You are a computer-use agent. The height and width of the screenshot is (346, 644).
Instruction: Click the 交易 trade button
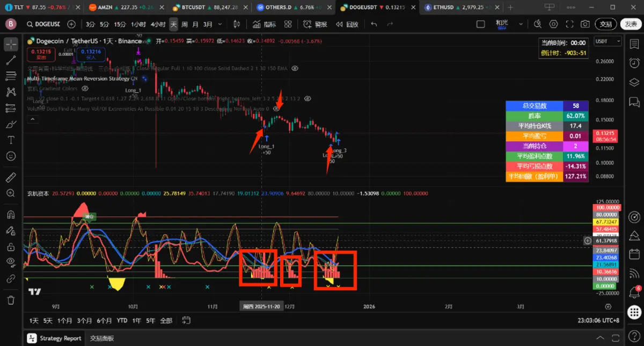[606, 24]
